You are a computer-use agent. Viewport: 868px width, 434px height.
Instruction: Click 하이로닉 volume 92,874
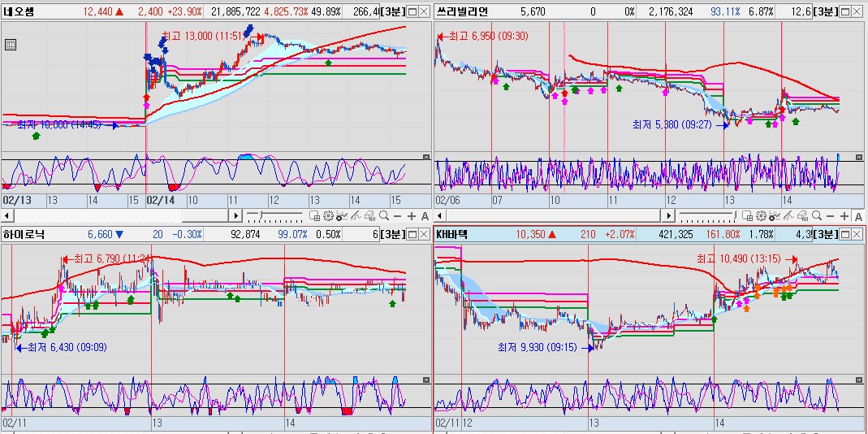point(245,234)
